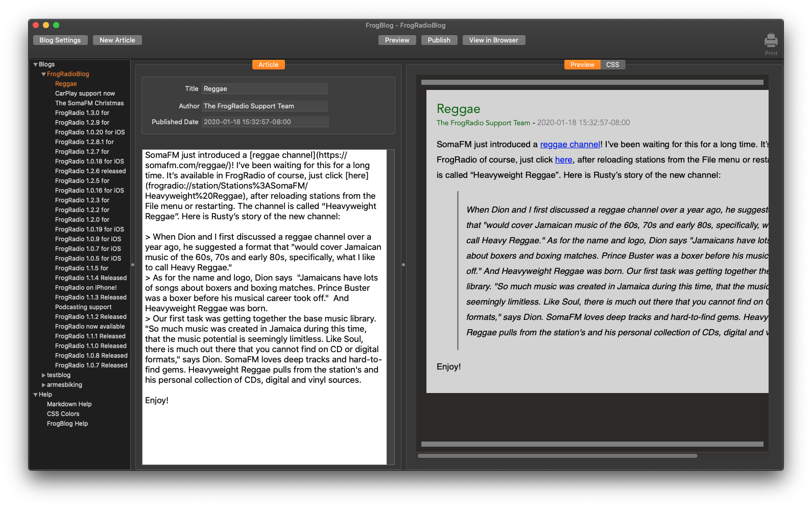Open 'FrogRadio now available' article
The image size is (812, 508).
pos(90,327)
